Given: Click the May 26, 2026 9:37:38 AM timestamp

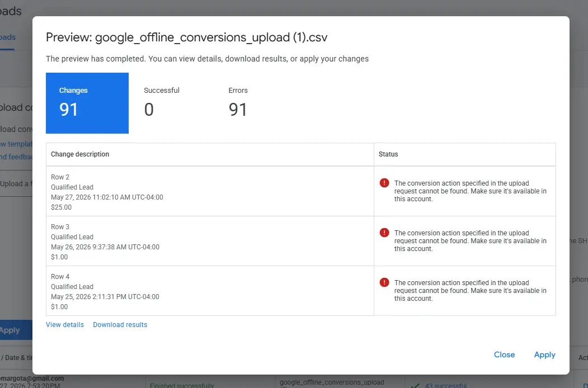Looking at the screenshot, I should (105, 247).
